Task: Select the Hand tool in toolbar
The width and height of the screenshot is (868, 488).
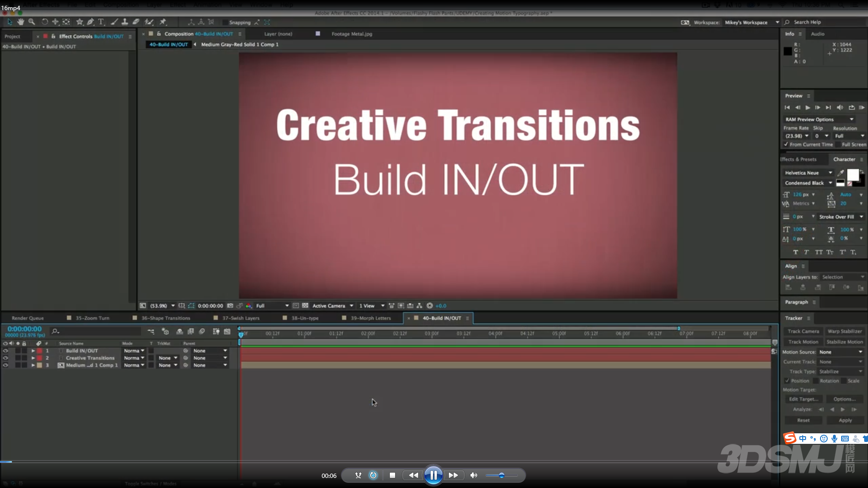Action: tap(21, 22)
